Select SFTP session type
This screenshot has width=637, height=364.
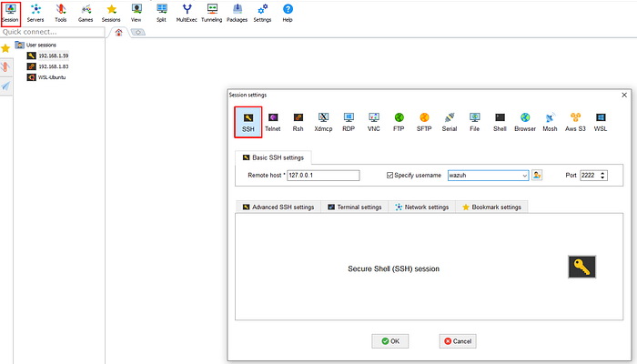point(424,122)
